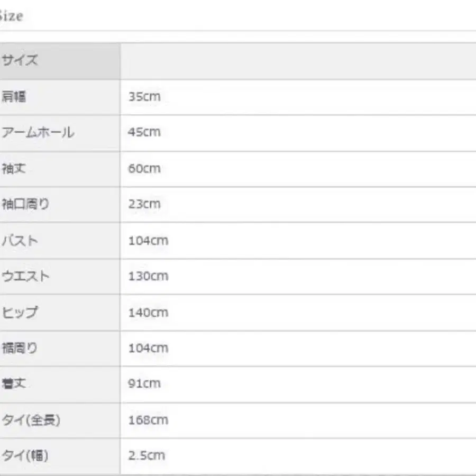
Task: Click the バスト row label
Action: click(x=20, y=241)
